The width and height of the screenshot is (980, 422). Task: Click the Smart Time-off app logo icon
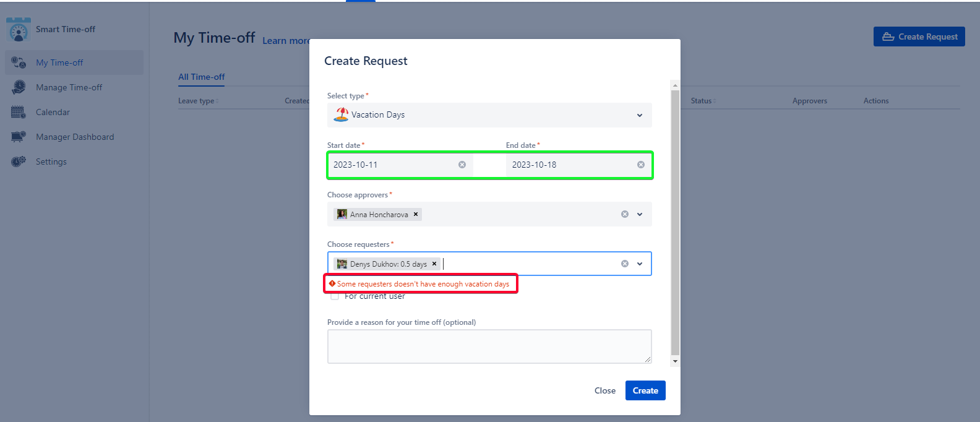[x=19, y=30]
